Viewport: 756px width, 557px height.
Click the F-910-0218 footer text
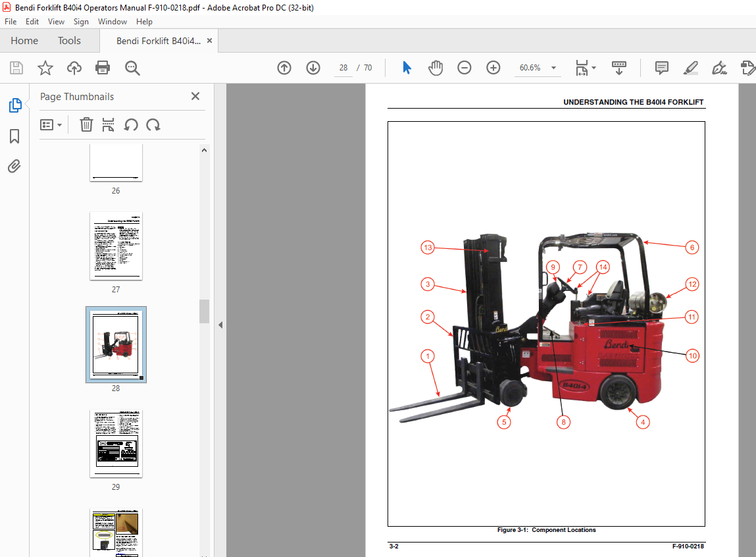(688, 546)
